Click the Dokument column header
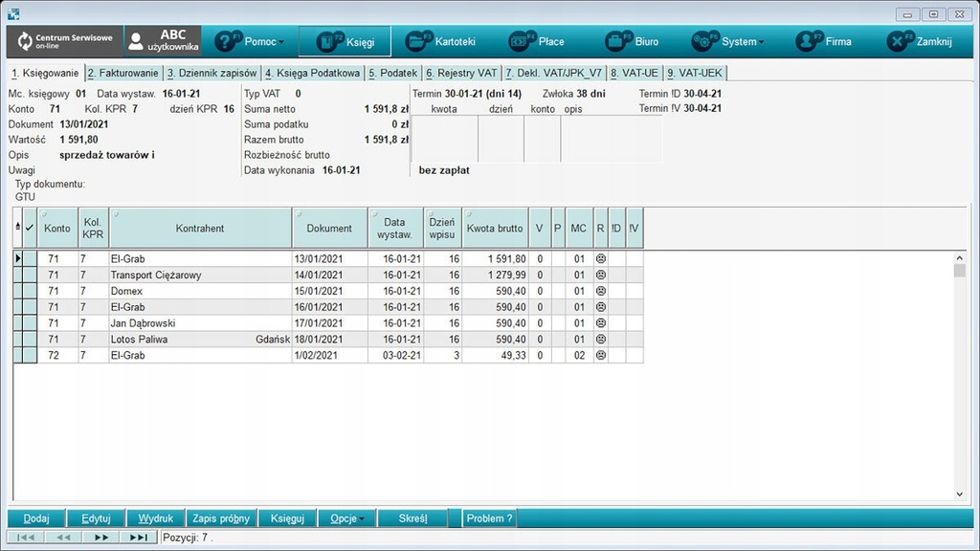Screen dimensions: 980x551 [329, 229]
